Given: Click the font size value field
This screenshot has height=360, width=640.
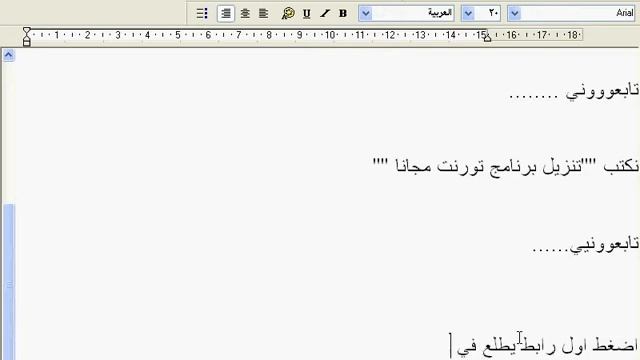Looking at the screenshot, I should pyautogui.click(x=487, y=13).
